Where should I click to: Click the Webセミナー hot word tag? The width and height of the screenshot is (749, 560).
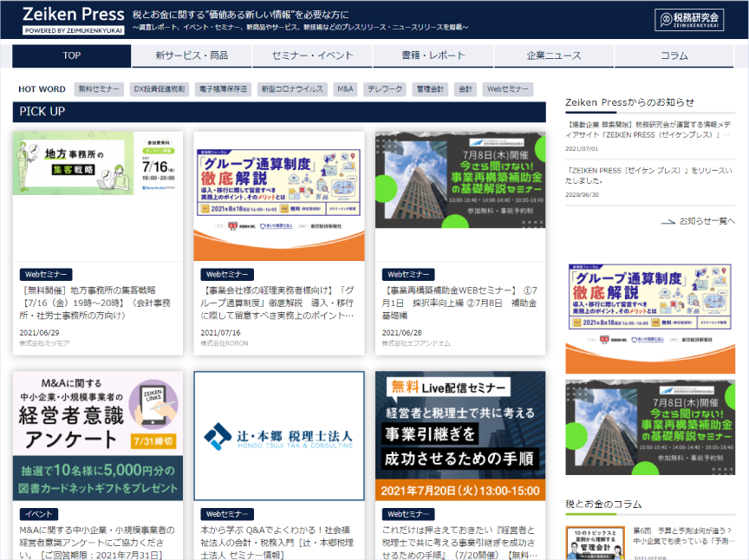(508, 89)
